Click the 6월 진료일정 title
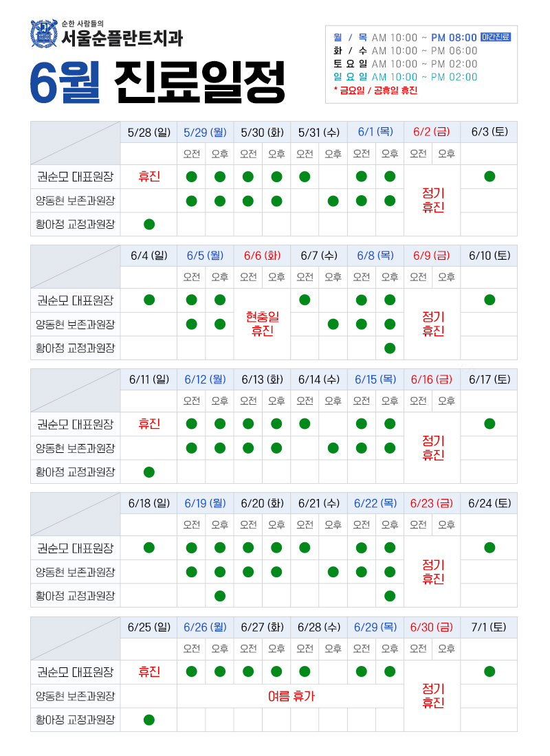This screenshot has height=756, width=550. click(x=157, y=82)
